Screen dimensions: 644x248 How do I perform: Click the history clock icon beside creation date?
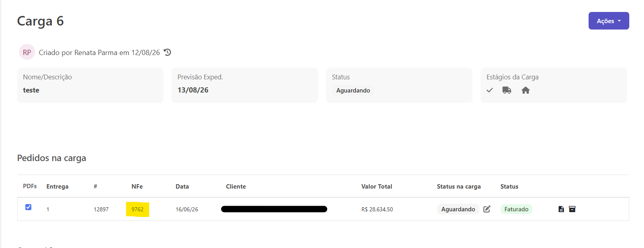pos(167,52)
